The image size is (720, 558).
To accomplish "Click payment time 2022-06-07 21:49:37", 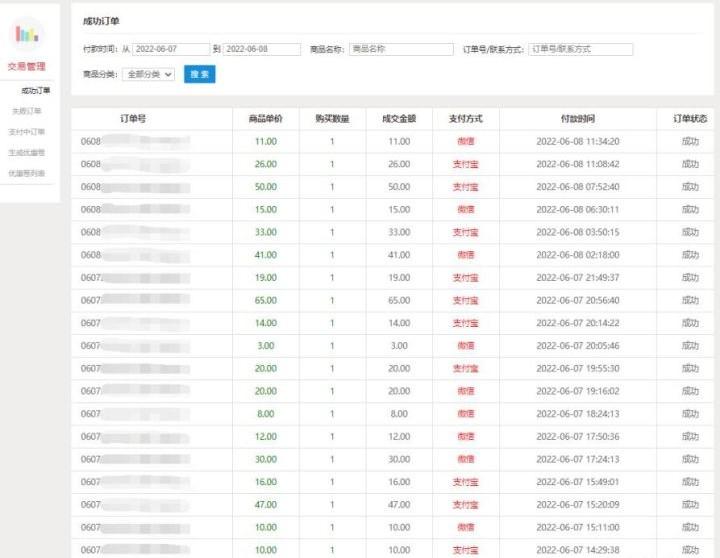I will [x=578, y=278].
